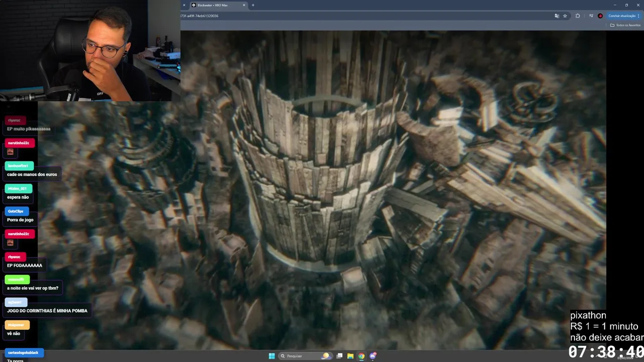Click the 'pixathon' overlay text

(588, 315)
